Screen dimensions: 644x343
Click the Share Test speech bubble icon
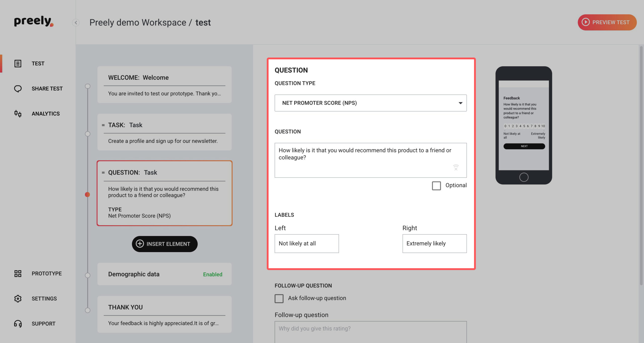pos(18,89)
